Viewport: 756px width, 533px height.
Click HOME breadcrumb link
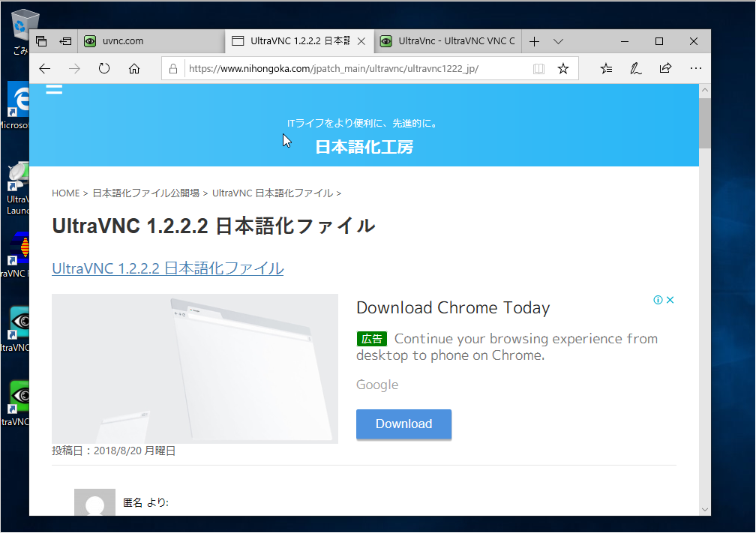(65, 193)
